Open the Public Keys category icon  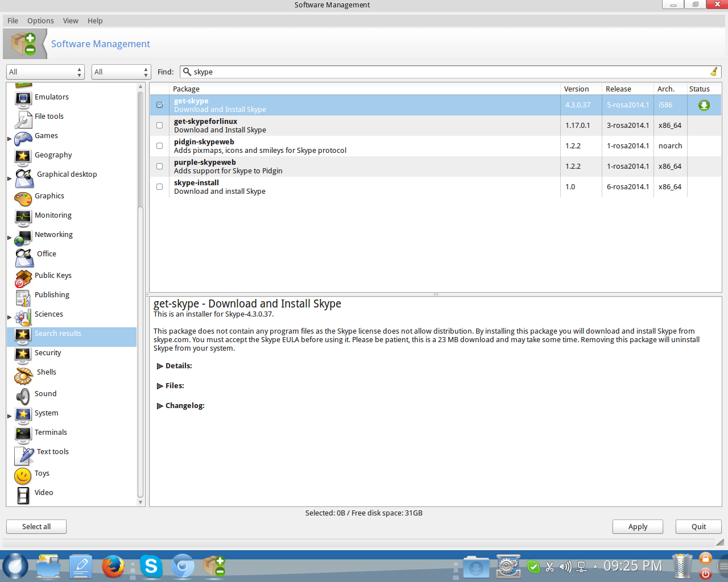coord(23,278)
